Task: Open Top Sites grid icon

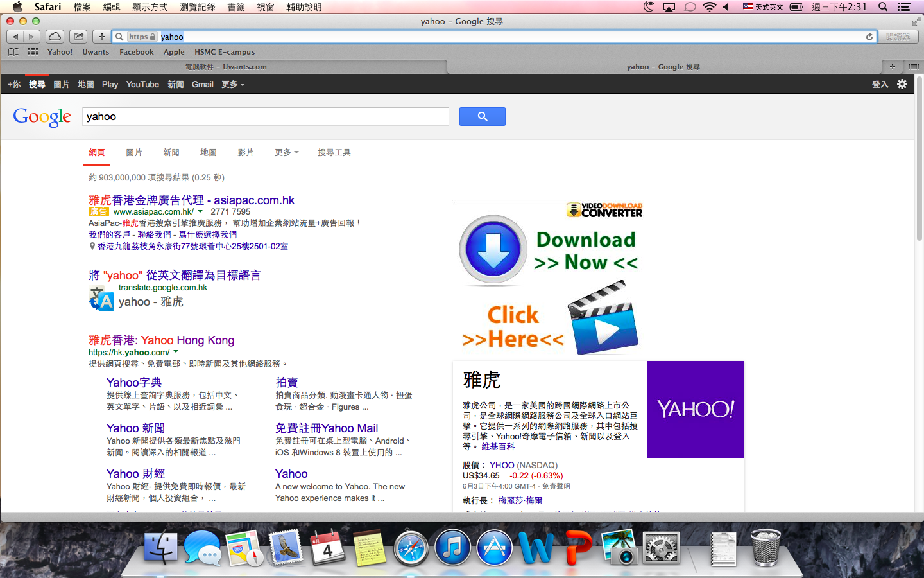Action: (x=33, y=52)
